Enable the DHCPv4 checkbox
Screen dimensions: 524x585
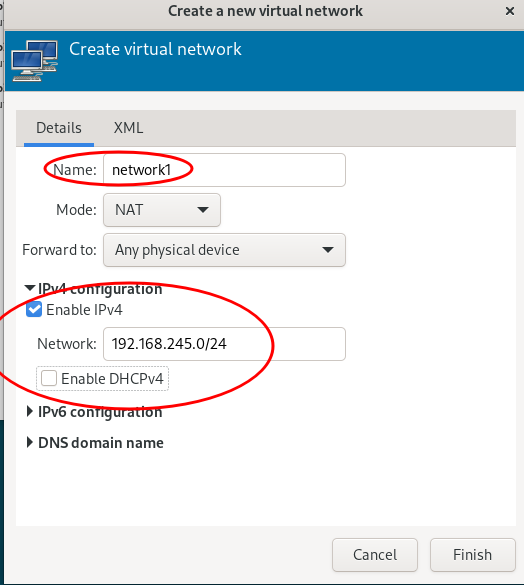point(49,378)
